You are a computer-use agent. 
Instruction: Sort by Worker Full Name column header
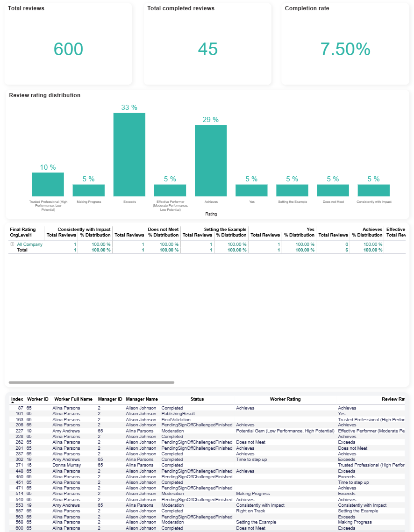coord(73,399)
